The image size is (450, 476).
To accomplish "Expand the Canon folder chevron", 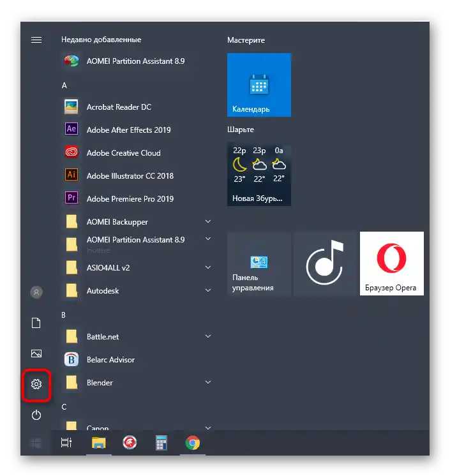I will [208, 428].
